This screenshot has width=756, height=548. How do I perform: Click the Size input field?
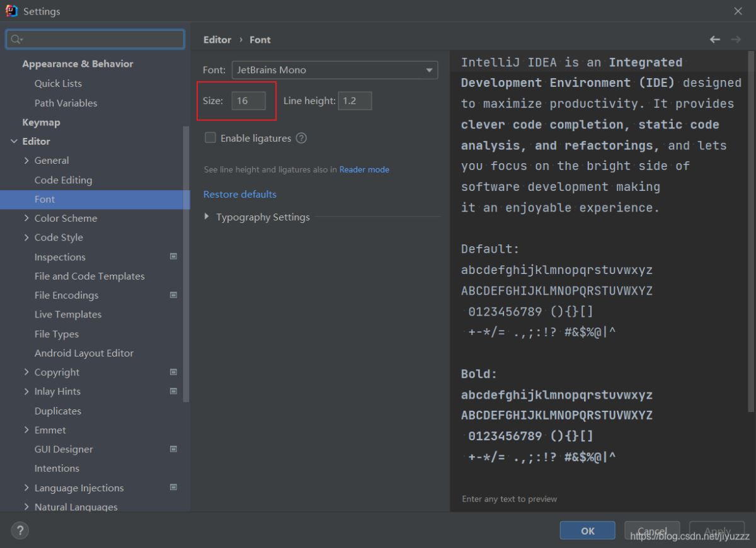[248, 101]
